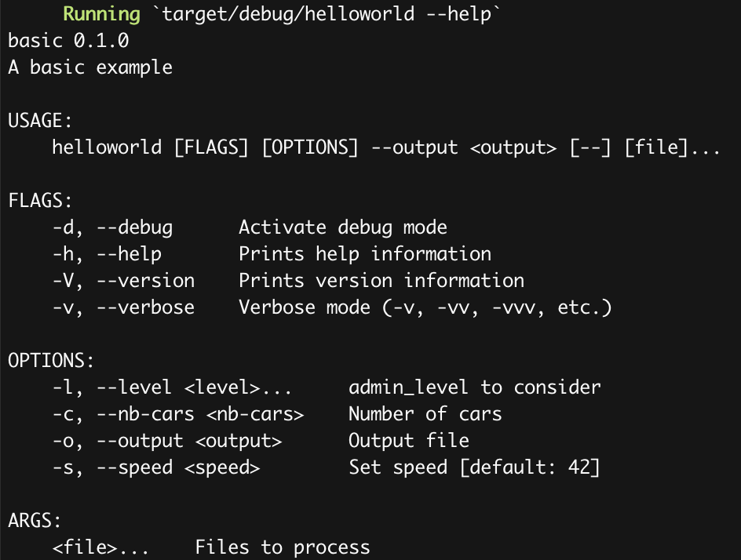The image size is (741, 560).
Task: Click the "A basic example" description line
Action: point(90,67)
